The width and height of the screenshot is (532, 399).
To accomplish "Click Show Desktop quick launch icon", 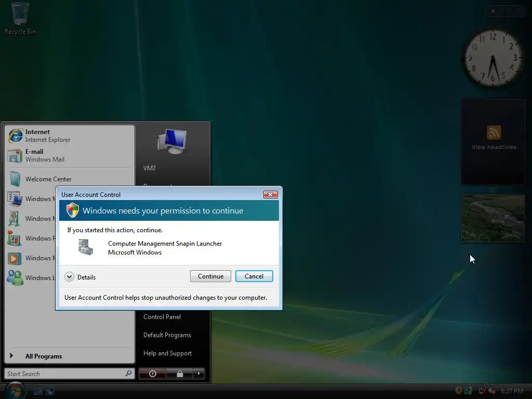I will point(37,391).
